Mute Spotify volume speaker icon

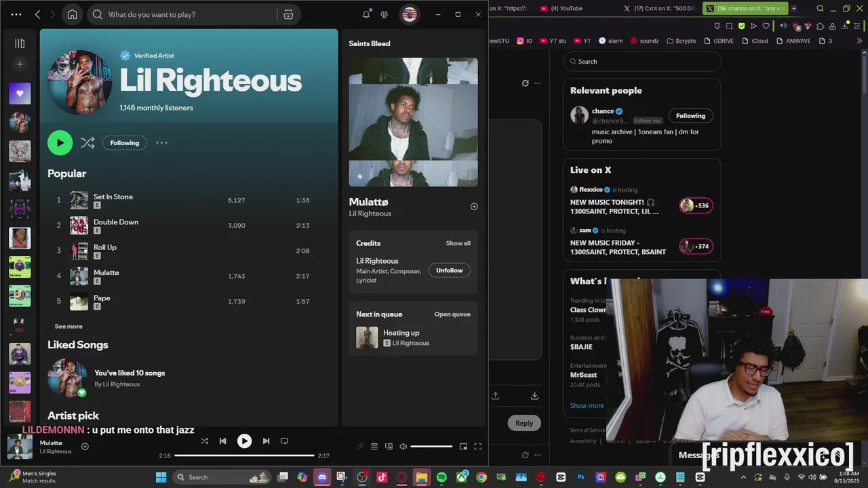click(403, 447)
